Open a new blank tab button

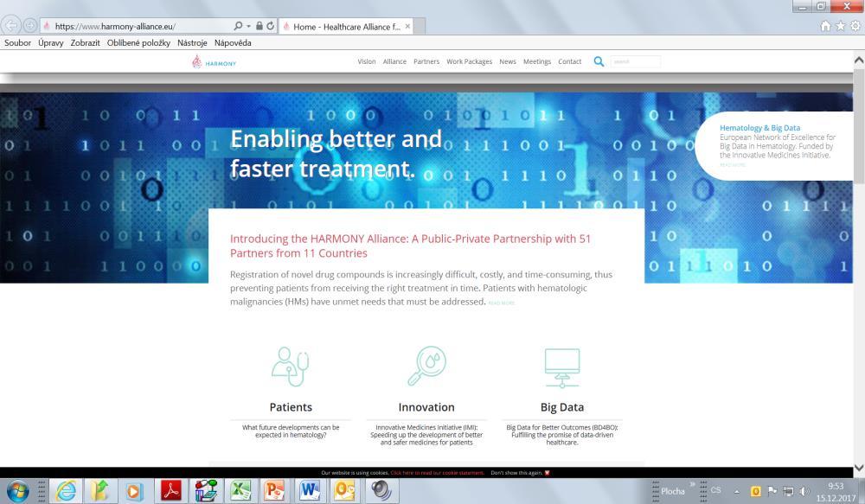coord(420,27)
